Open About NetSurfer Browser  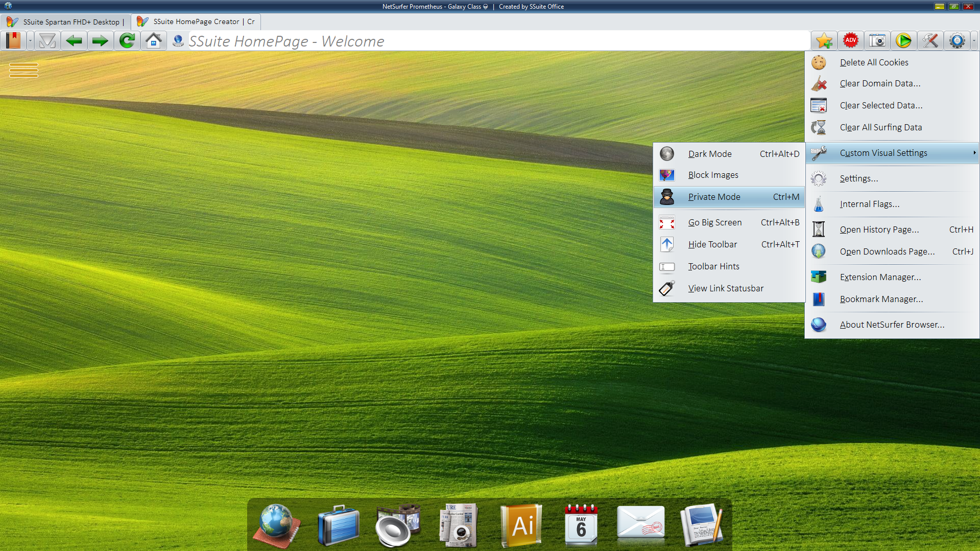[892, 325]
